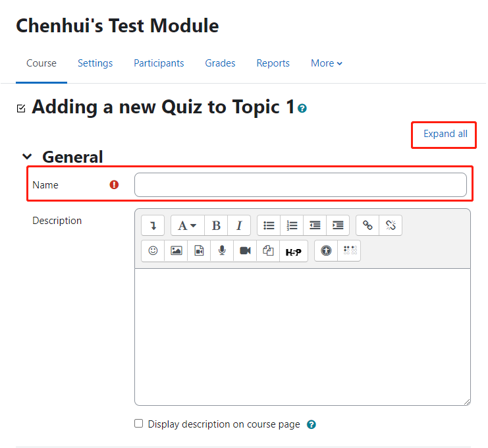This screenshot has height=448, width=488.
Task: Open the More navigation dropdown
Action: click(327, 63)
